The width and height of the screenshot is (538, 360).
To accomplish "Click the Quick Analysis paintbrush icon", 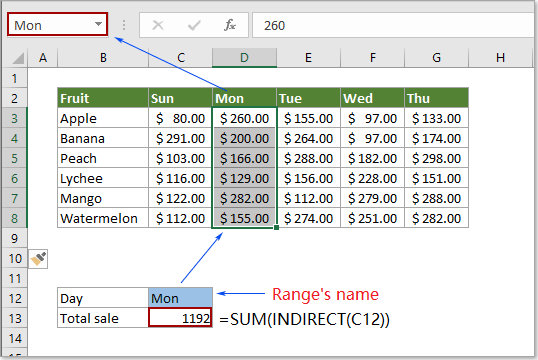I will [38, 259].
